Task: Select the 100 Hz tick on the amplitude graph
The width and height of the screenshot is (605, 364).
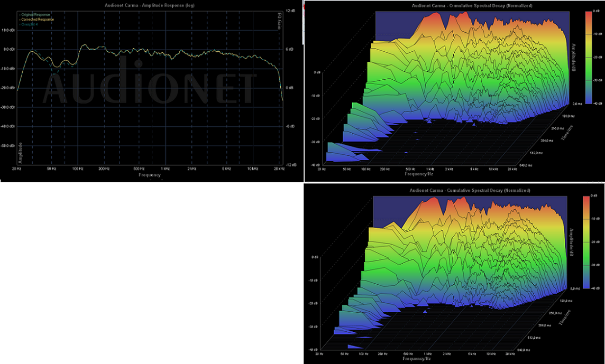Action: pyautogui.click(x=77, y=169)
